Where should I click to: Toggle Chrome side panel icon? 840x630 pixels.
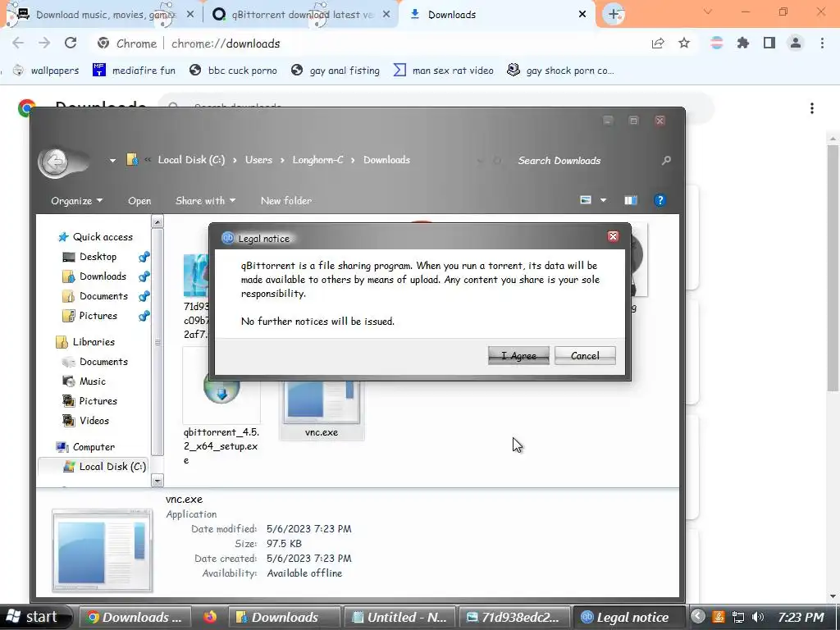769,43
